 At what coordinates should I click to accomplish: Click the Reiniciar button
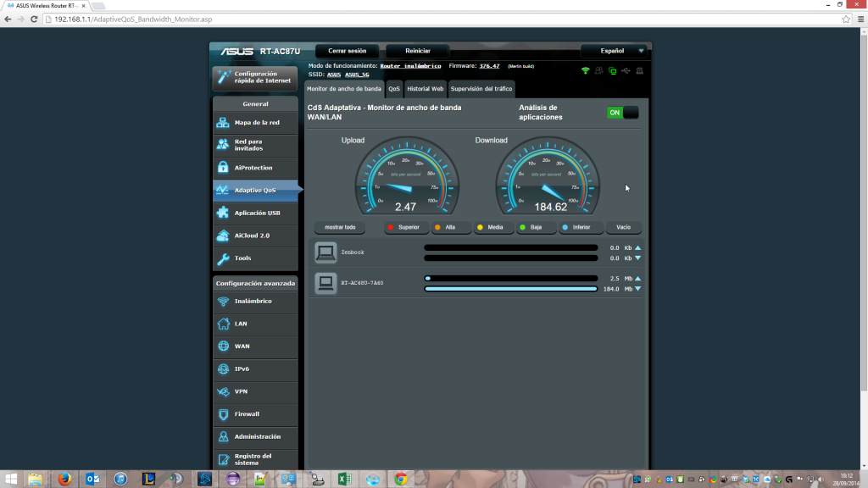tap(417, 51)
